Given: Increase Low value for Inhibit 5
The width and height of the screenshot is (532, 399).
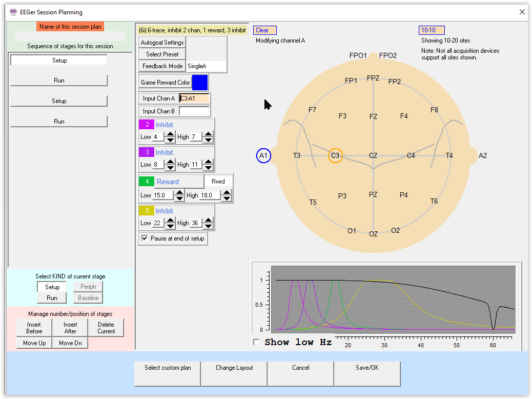Looking at the screenshot, I should coord(170,220).
